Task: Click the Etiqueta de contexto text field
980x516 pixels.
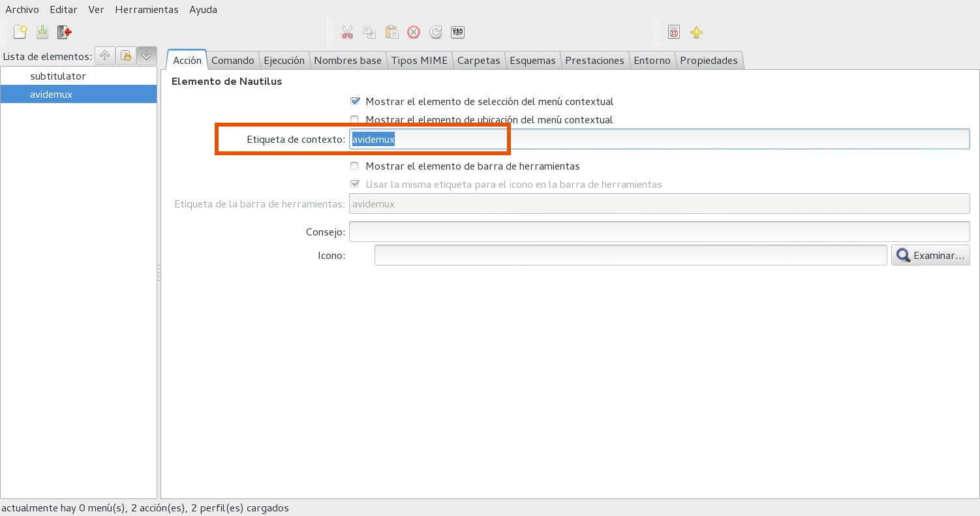Action: tap(659, 139)
